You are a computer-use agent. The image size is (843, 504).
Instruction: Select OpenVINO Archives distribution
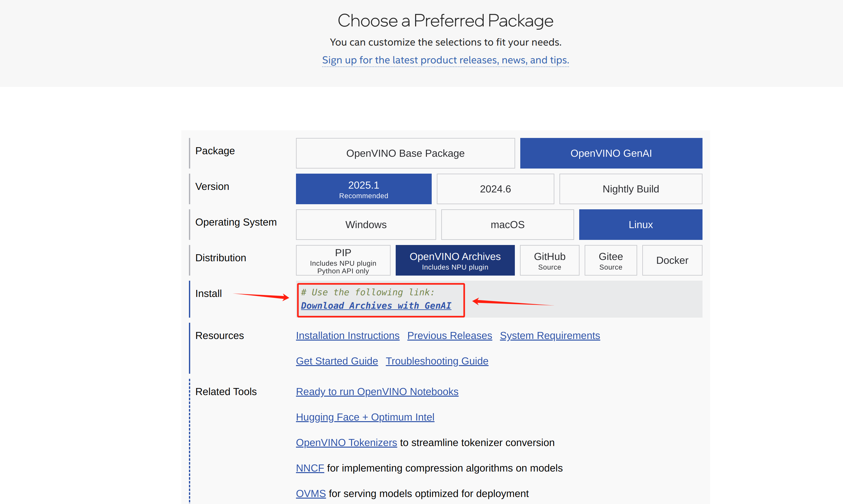tap(455, 260)
